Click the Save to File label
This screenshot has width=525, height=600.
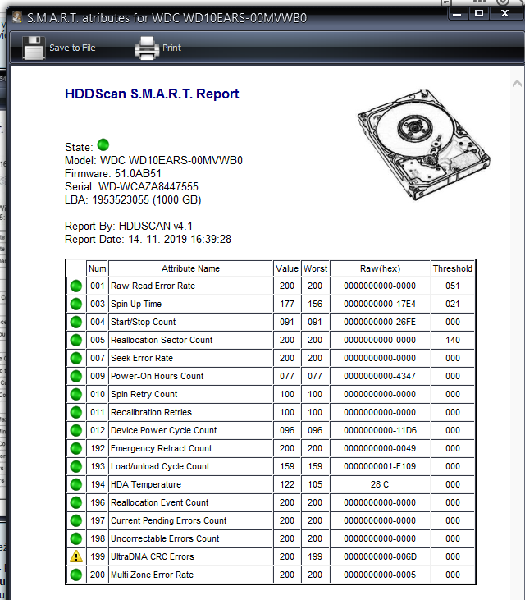pyautogui.click(x=72, y=48)
